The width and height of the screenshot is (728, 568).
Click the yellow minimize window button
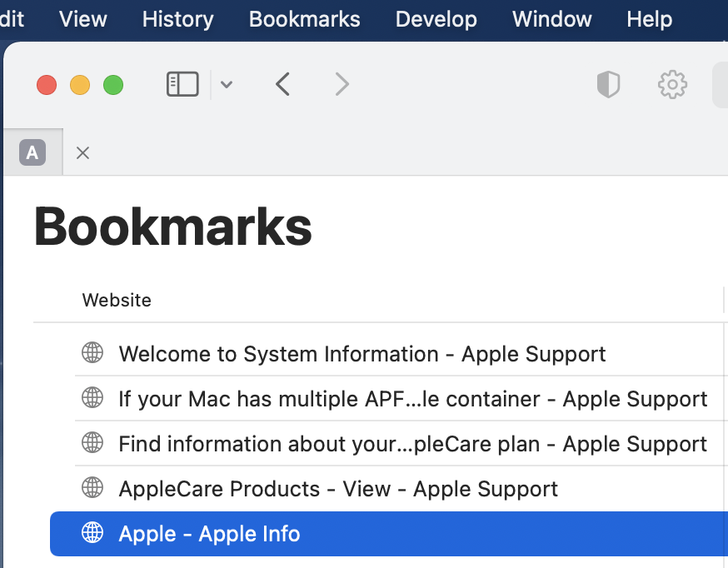80,85
